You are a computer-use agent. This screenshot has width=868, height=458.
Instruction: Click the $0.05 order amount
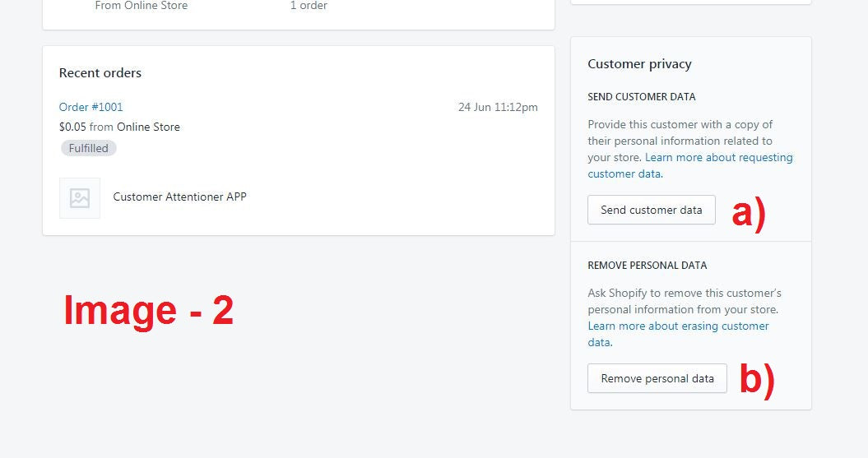72,127
